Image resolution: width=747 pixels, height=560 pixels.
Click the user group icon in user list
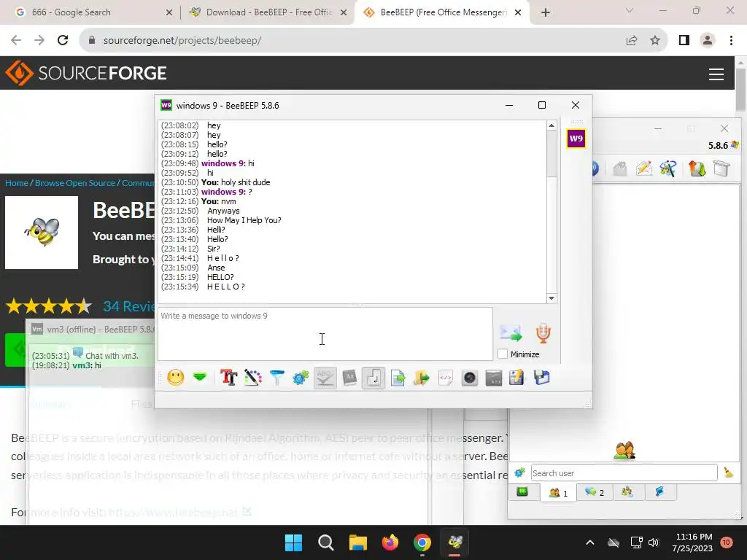624,450
